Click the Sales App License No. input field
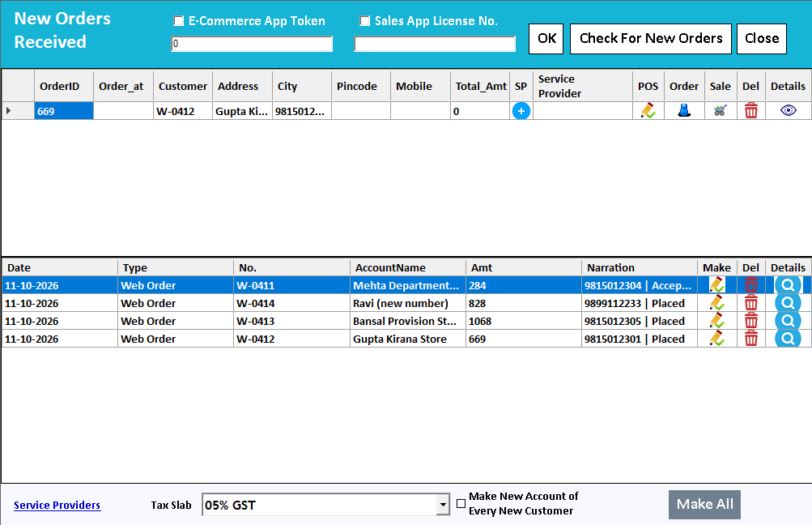This screenshot has height=525, width=812. click(x=435, y=44)
